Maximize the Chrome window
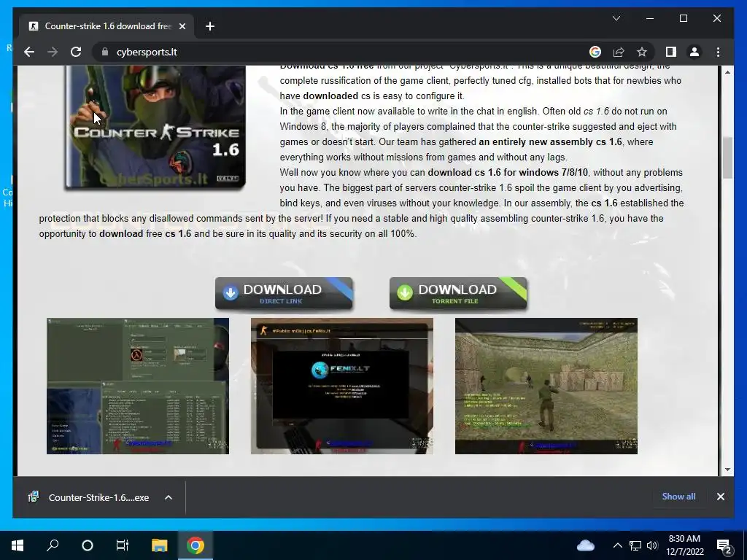The image size is (747, 560). point(683,18)
